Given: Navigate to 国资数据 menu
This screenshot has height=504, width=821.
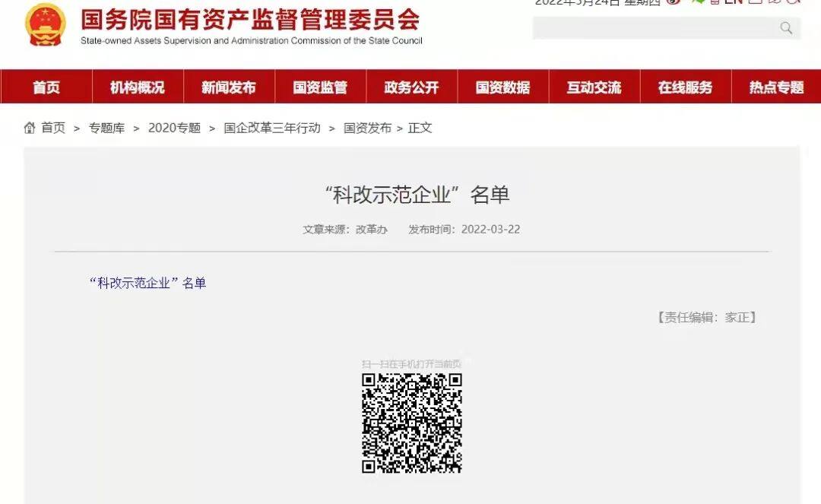Looking at the screenshot, I should point(502,87).
